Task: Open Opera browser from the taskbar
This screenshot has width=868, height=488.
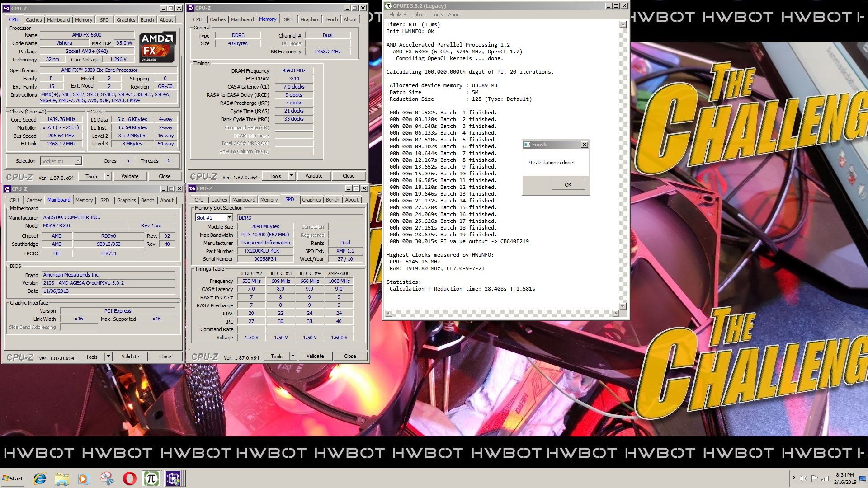Action: click(x=129, y=478)
